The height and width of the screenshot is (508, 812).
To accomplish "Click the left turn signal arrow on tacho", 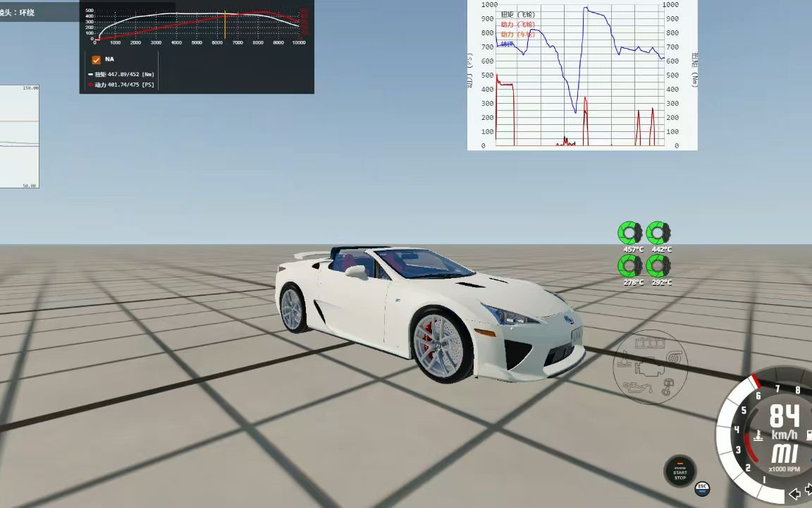I will pos(794,493).
